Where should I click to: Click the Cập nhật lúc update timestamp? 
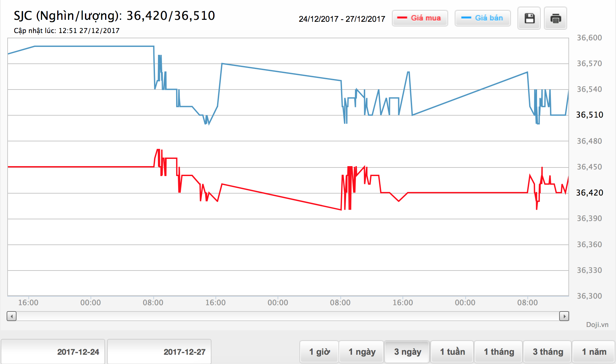coord(67,31)
